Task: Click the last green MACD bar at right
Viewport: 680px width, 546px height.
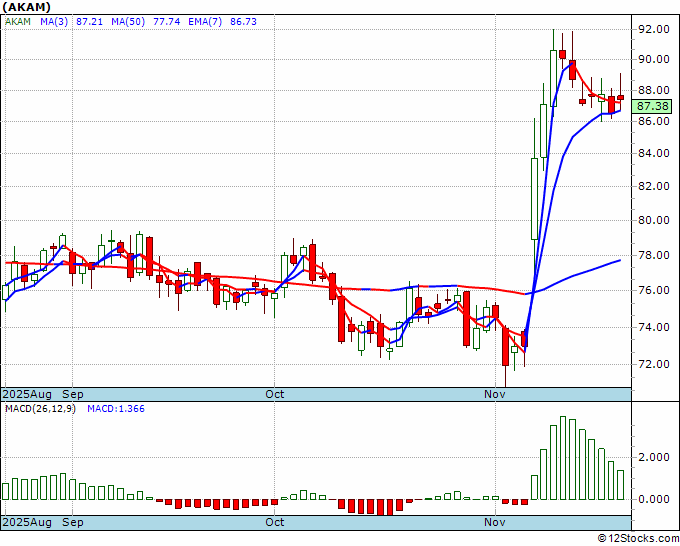Action: (x=621, y=485)
